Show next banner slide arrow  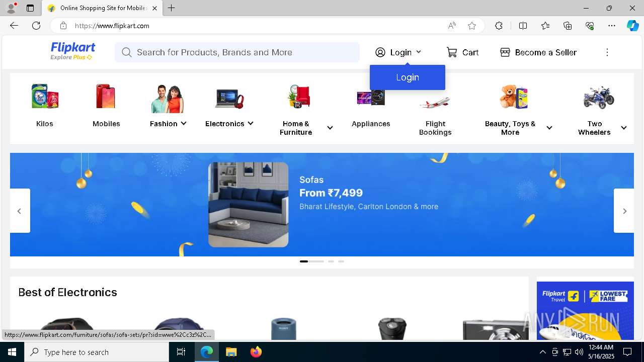point(624,211)
